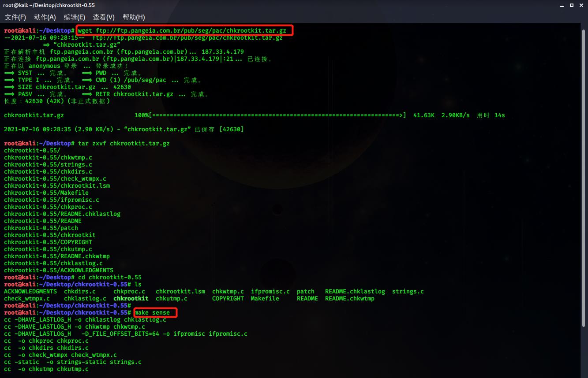This screenshot has height=378, width=588.
Task: Click the 用时 14s download time text
Action: coord(491,115)
